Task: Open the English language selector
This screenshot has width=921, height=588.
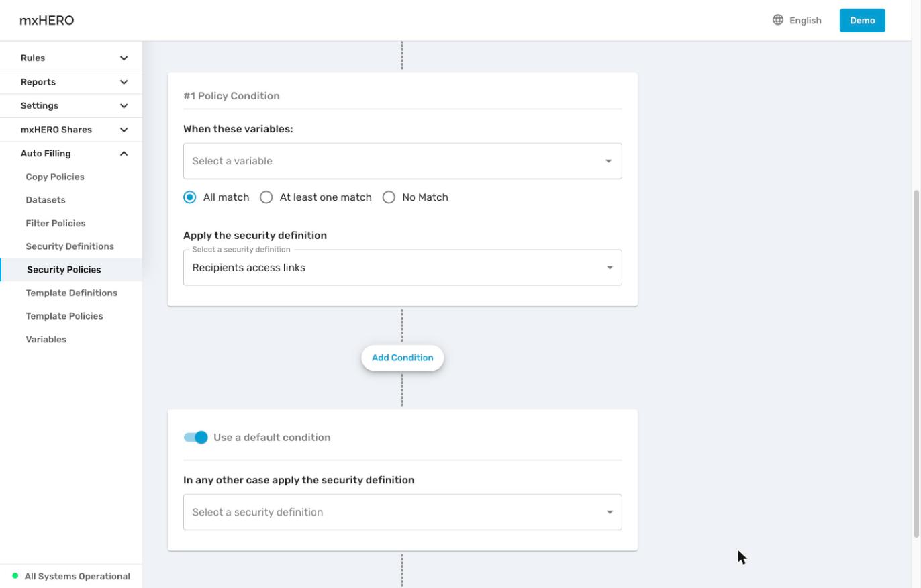Action: (x=797, y=20)
